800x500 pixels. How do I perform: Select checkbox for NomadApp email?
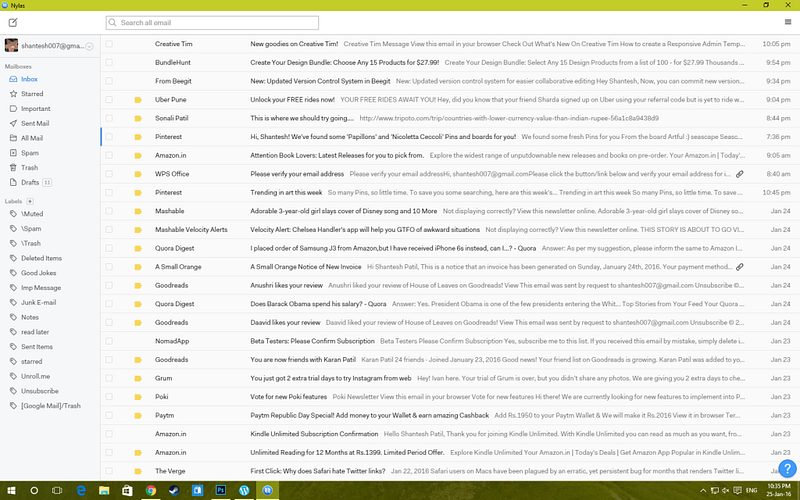click(x=109, y=341)
